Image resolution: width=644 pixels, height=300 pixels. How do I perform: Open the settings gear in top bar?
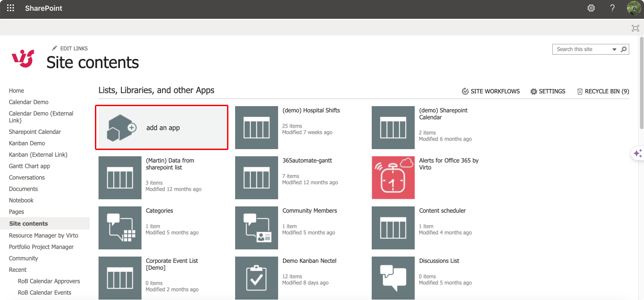click(x=591, y=8)
